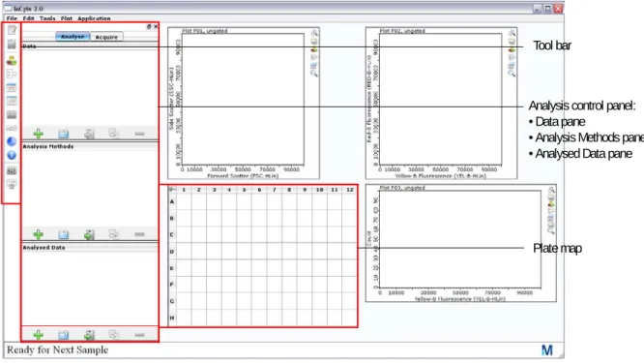
Task: Undock the analysis control panel
Action: pyautogui.click(x=149, y=26)
